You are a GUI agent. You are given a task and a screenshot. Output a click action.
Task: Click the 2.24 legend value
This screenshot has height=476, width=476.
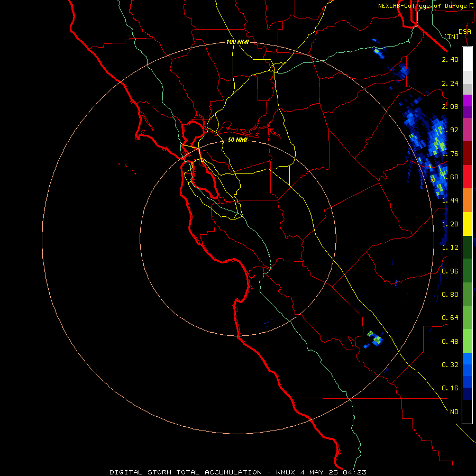[x=450, y=83]
